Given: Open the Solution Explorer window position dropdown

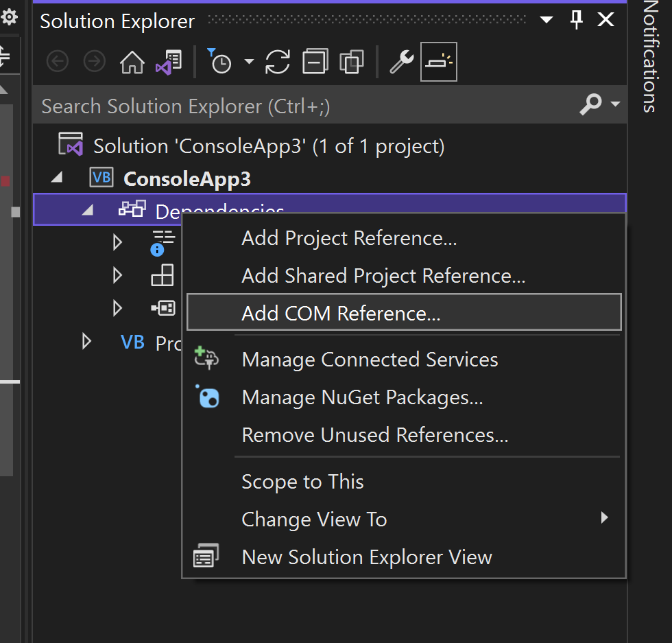Looking at the screenshot, I should (546, 20).
